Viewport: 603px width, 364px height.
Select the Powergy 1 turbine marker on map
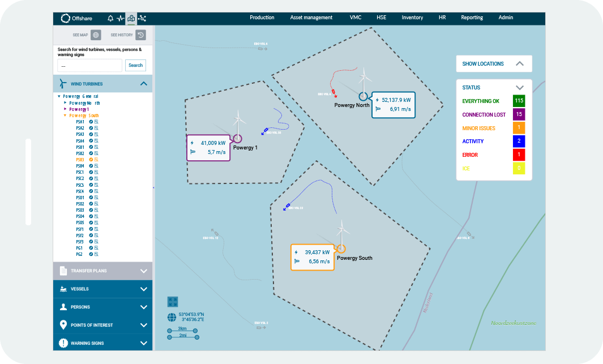(x=238, y=138)
